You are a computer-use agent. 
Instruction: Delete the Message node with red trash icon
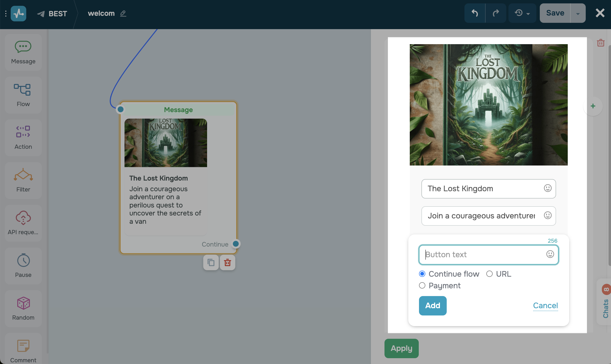227,263
